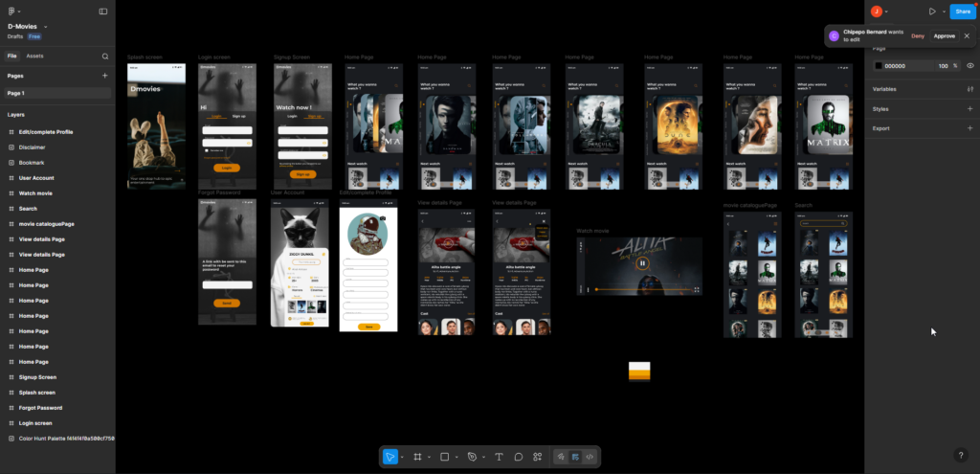Expand shape tools dropdown arrow
This screenshot has width=980, height=474.
pos(457,458)
